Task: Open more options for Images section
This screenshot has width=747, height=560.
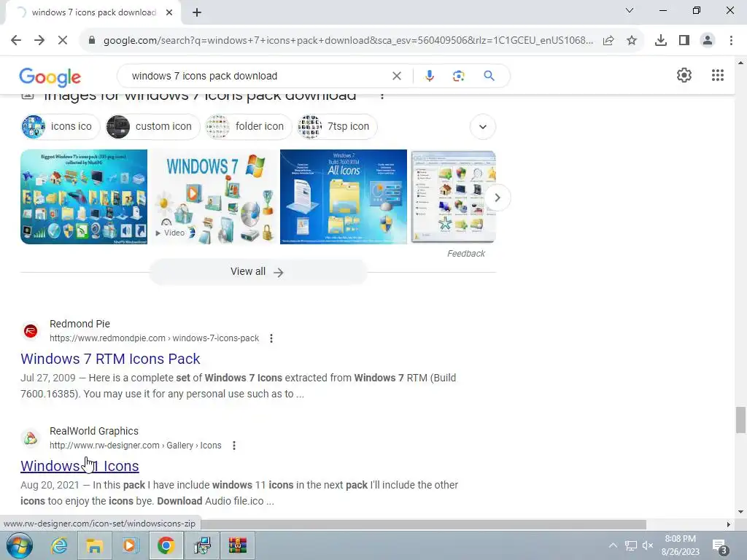Action: (x=382, y=96)
